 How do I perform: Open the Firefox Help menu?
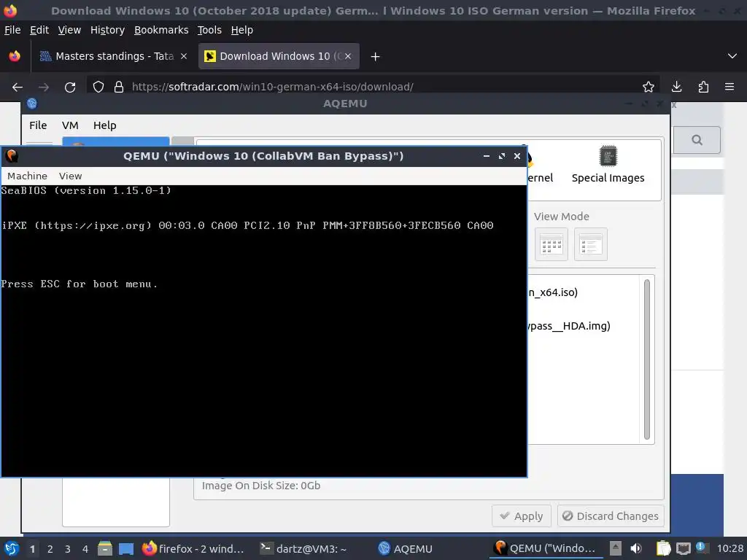(242, 30)
